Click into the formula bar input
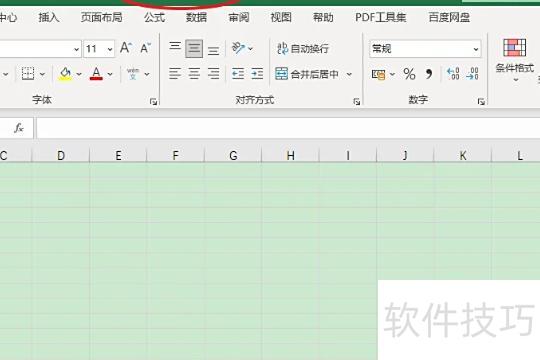This screenshot has height=360, width=540. point(288,128)
